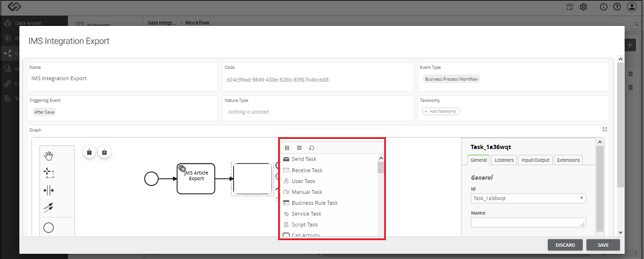Image resolution: width=644 pixels, height=259 pixels.
Task: Switch to the Listeners tab
Action: pyautogui.click(x=504, y=160)
